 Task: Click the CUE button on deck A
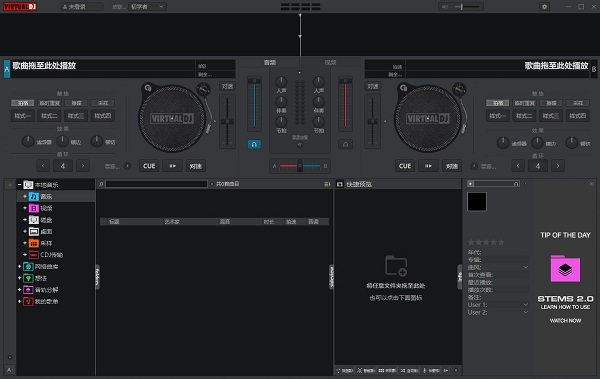pos(149,166)
